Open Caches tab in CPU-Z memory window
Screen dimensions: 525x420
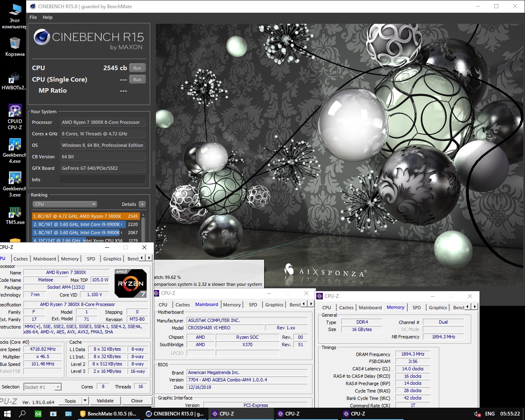(346, 308)
